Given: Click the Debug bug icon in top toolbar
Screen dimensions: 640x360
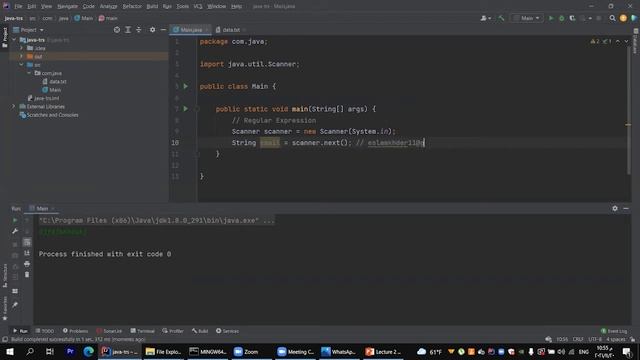Looking at the screenshot, I should point(562,18).
